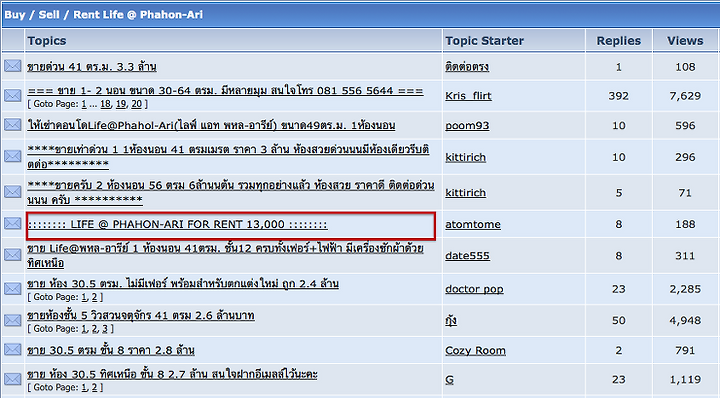Viewport: 720px width, 398px height.
Task: Open topic with phone 081 556 5644
Action: (x=225, y=90)
